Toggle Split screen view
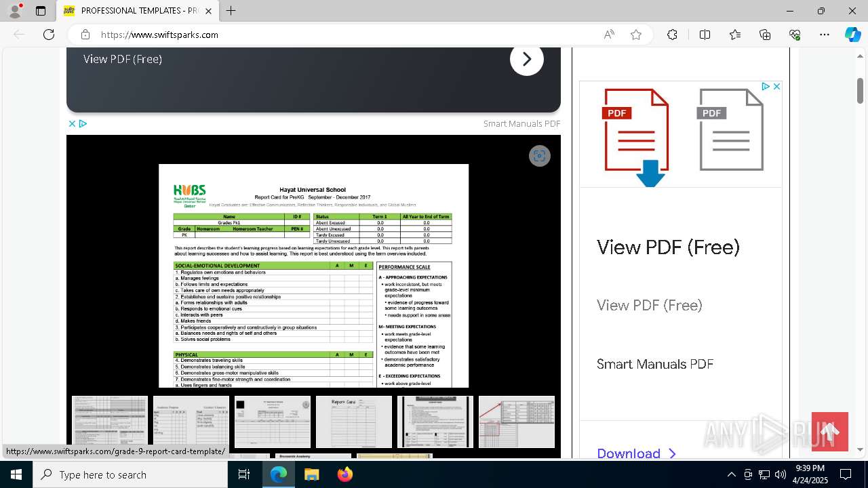868x488 pixels. 705,35
